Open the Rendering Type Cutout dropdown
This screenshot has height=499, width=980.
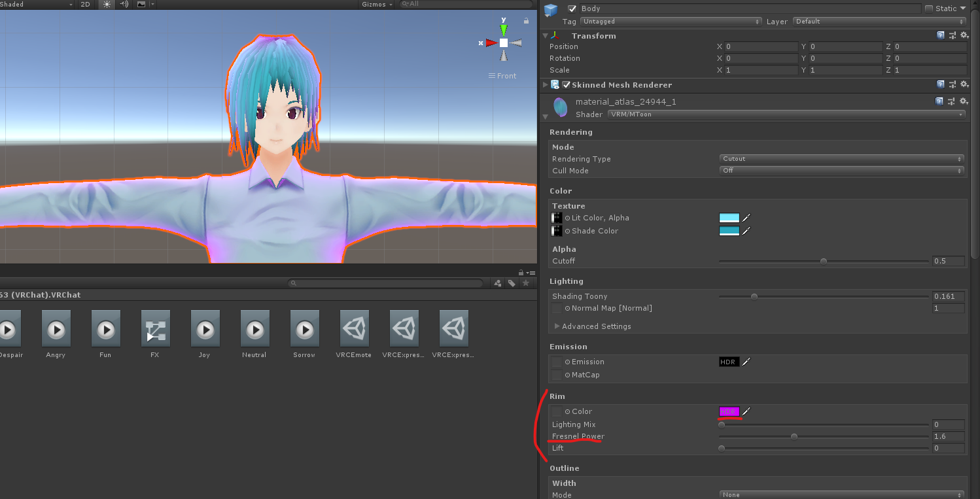point(841,159)
